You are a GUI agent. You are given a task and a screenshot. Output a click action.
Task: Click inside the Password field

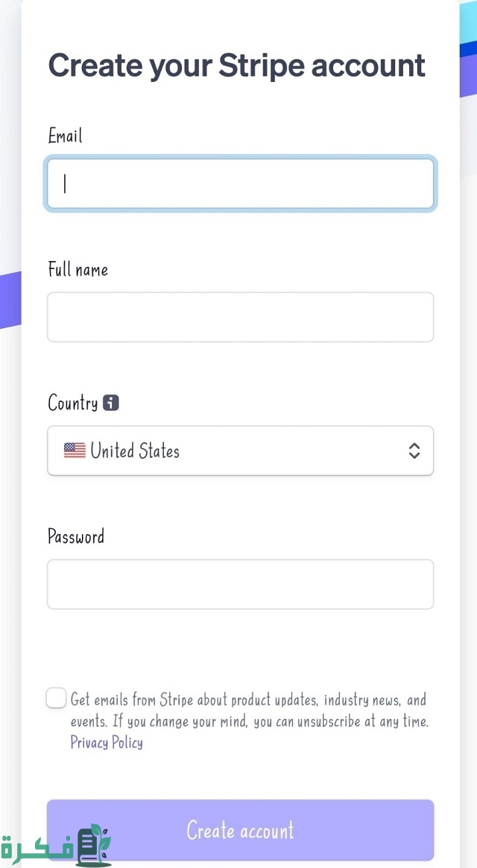[240, 585]
